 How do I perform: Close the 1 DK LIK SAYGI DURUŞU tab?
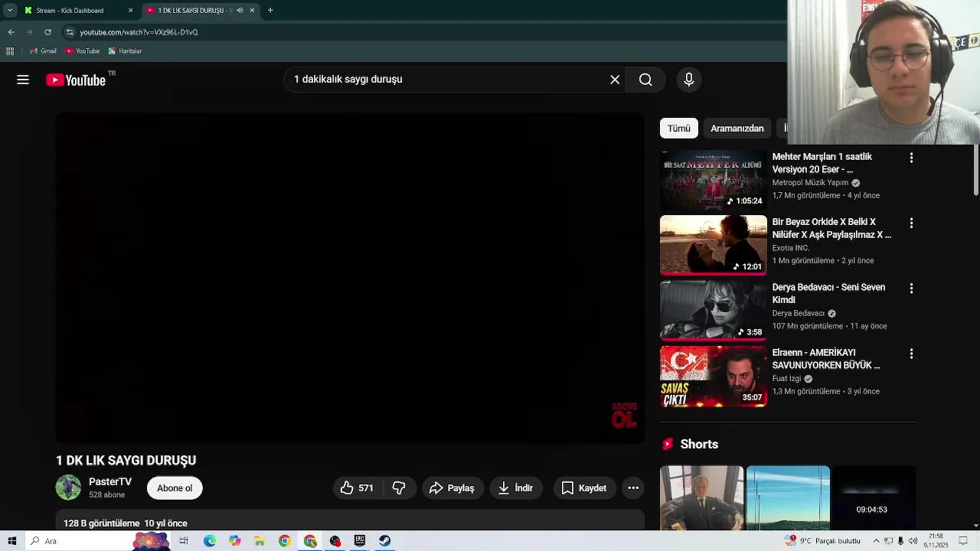click(x=252, y=11)
